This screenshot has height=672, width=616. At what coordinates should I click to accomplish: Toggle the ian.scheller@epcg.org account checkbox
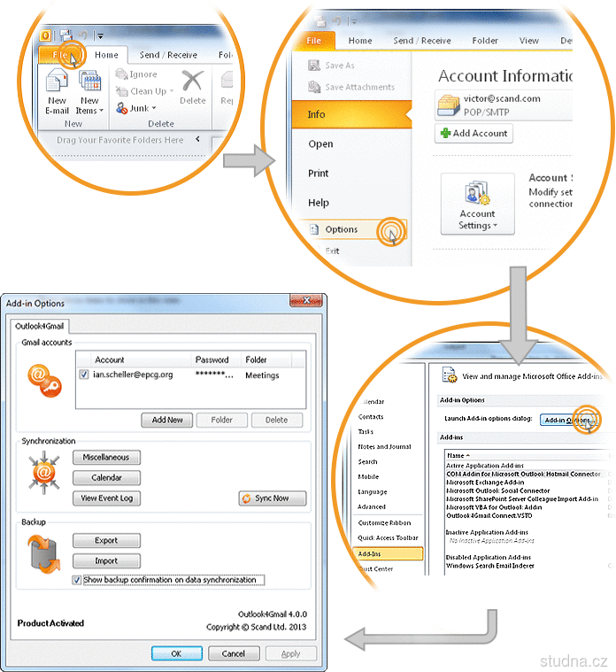coord(84,375)
